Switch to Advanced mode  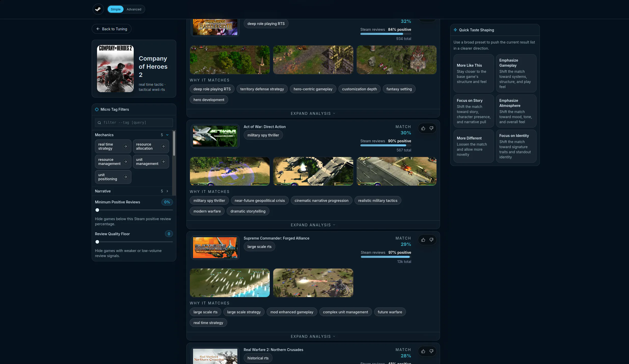pyautogui.click(x=134, y=9)
